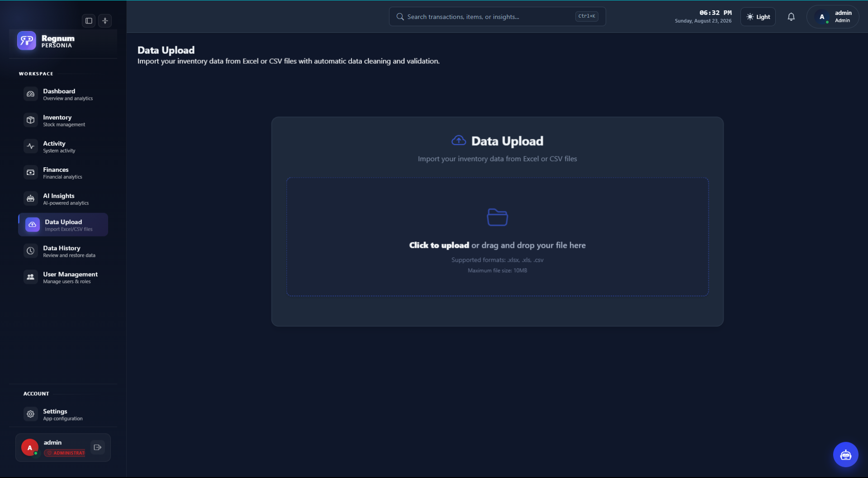Click the sidebar collapse panel icon
Viewport: 868px width, 478px height.
click(x=89, y=21)
